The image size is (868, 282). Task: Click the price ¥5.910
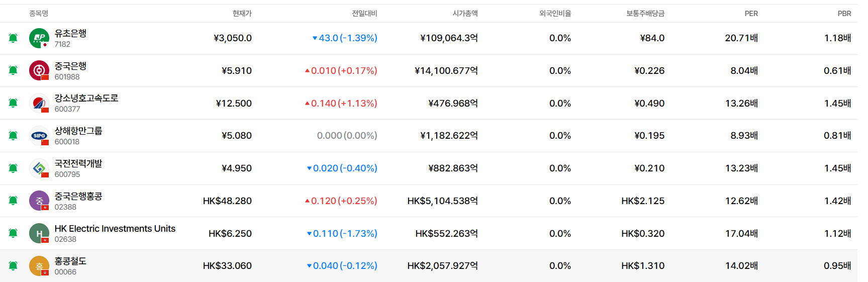[237, 71]
